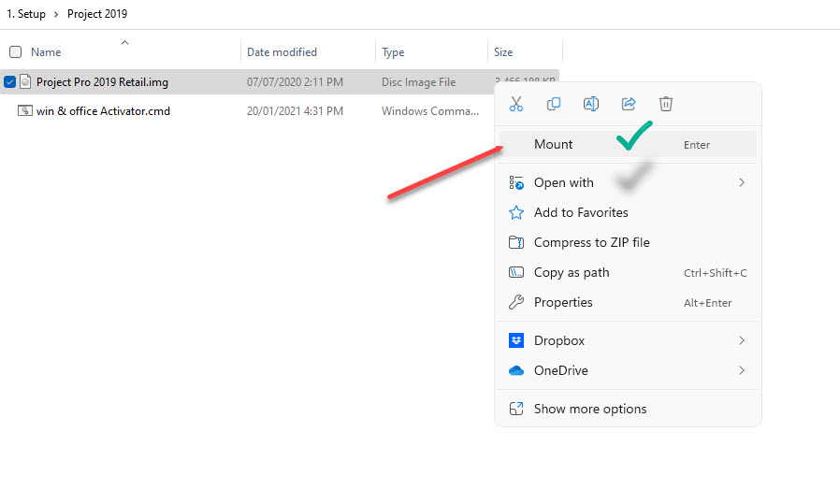
Task: Select Copy as path
Action: coord(628,273)
